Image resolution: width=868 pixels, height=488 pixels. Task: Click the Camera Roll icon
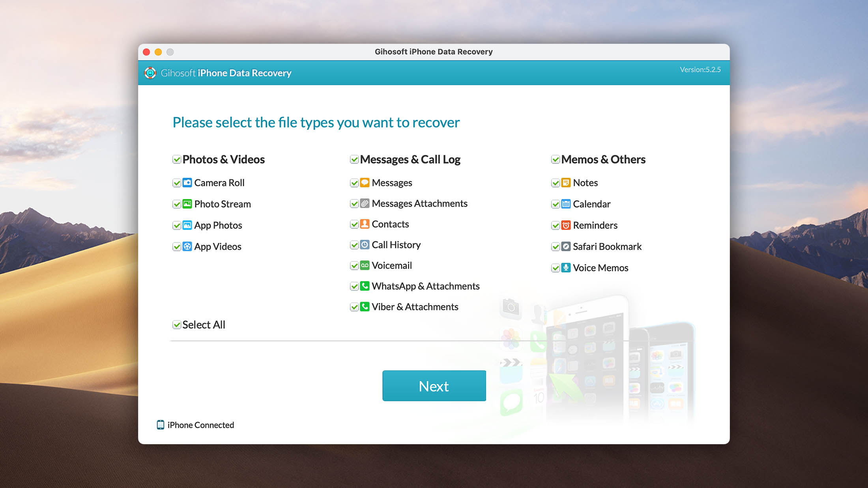(x=187, y=183)
